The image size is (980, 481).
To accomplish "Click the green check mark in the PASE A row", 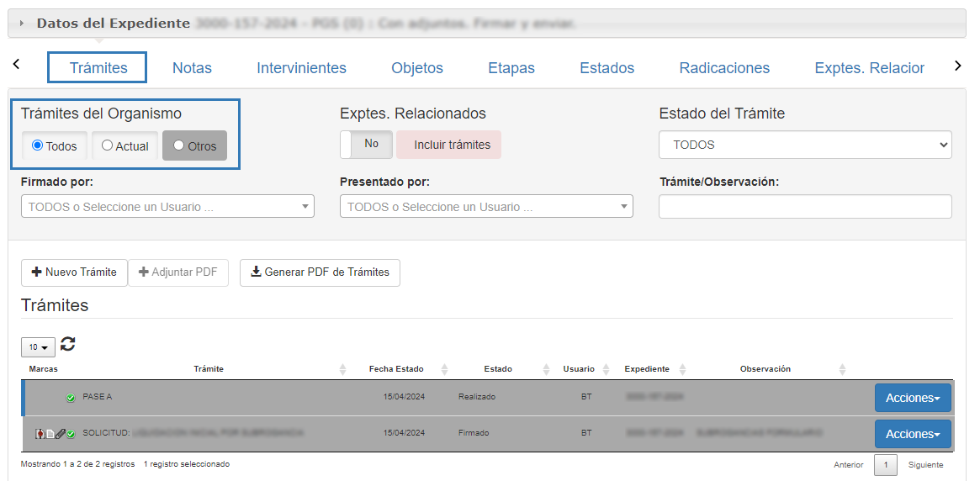I will (71, 397).
